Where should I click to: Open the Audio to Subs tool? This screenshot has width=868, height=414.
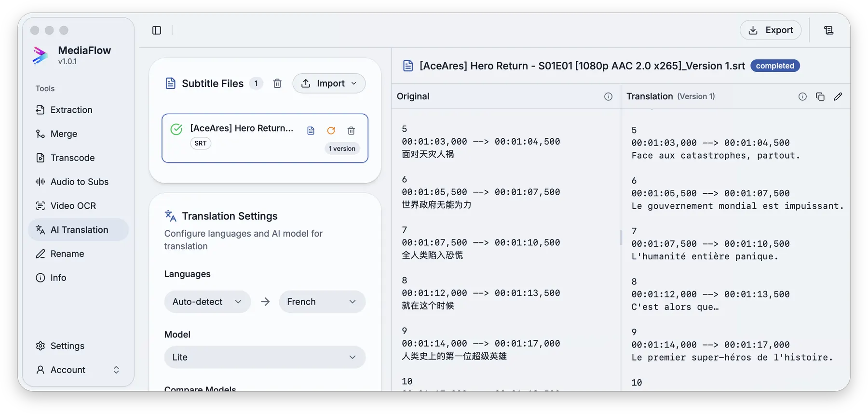tap(78, 182)
